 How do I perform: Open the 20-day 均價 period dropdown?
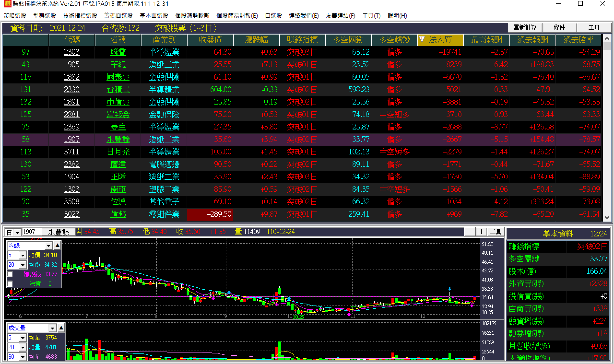coord(23,265)
